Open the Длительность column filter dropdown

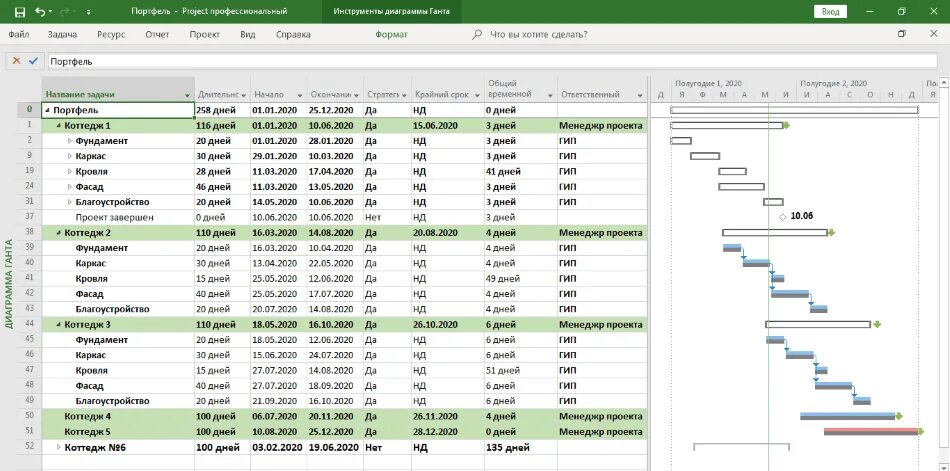[x=244, y=95]
